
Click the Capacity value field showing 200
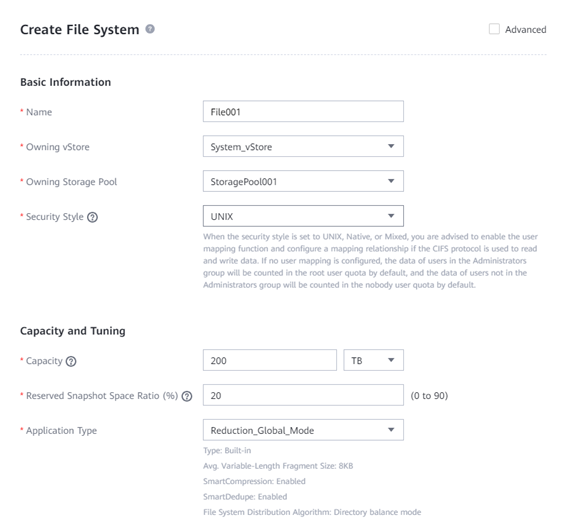(270, 360)
